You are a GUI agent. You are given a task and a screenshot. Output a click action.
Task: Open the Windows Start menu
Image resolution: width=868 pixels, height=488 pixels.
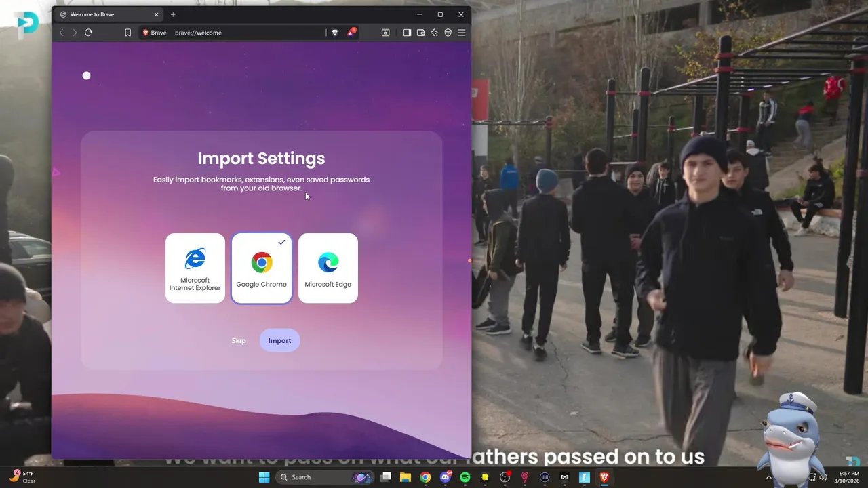[x=264, y=477]
